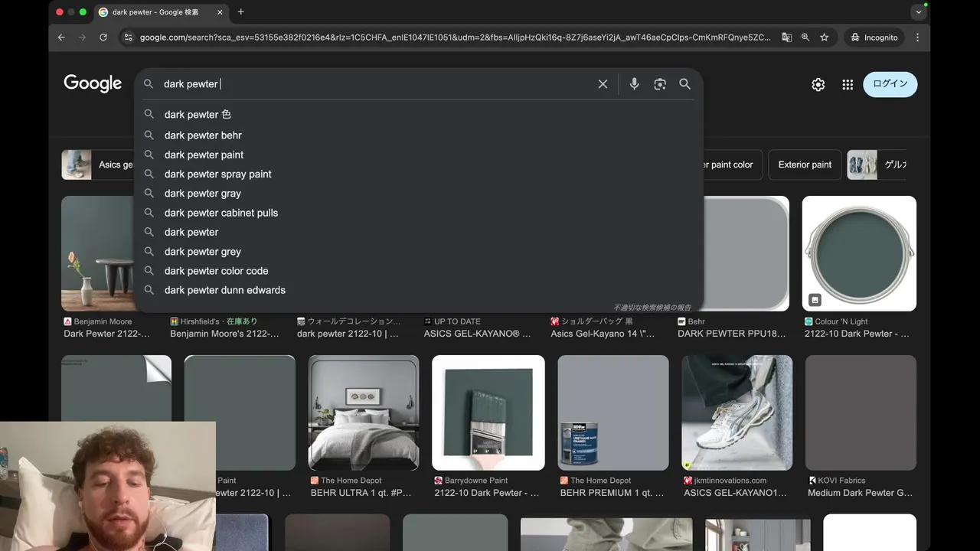This screenshot has width=980, height=551.
Task: Close the dark pewter Google tab
Action: pyautogui.click(x=220, y=12)
